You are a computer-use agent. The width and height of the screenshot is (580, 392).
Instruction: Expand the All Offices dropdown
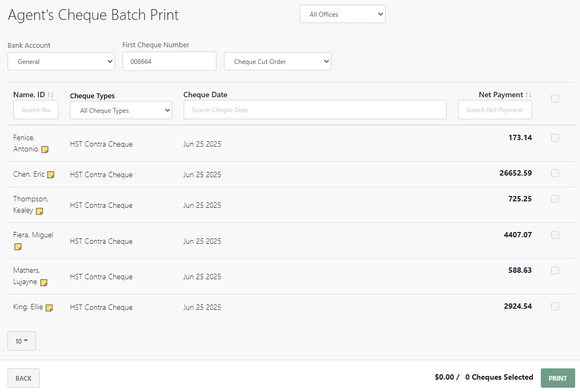(x=343, y=14)
